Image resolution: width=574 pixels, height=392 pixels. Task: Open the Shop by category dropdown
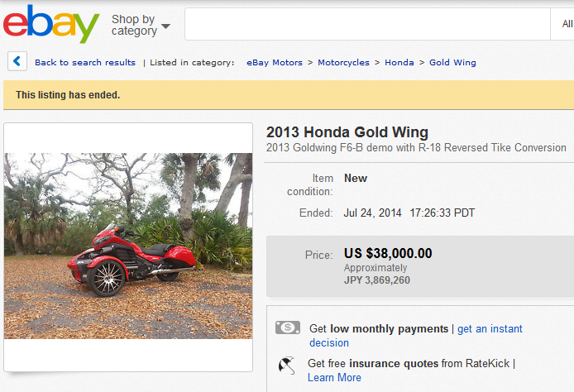click(140, 25)
